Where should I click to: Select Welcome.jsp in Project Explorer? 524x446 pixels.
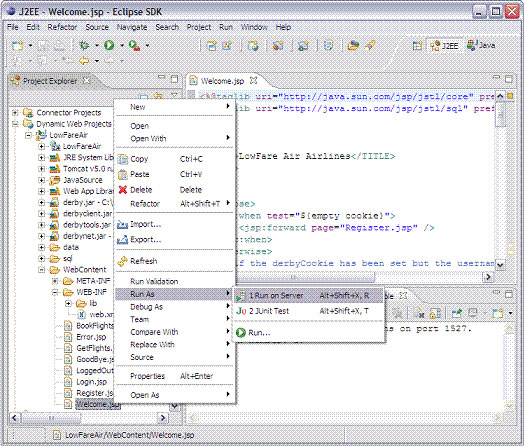(98, 404)
